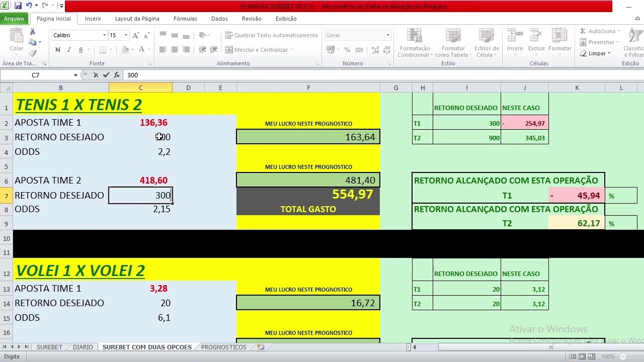The width and height of the screenshot is (644, 362).
Task: Select the SUREBET sheet tab
Action: pos(49,347)
